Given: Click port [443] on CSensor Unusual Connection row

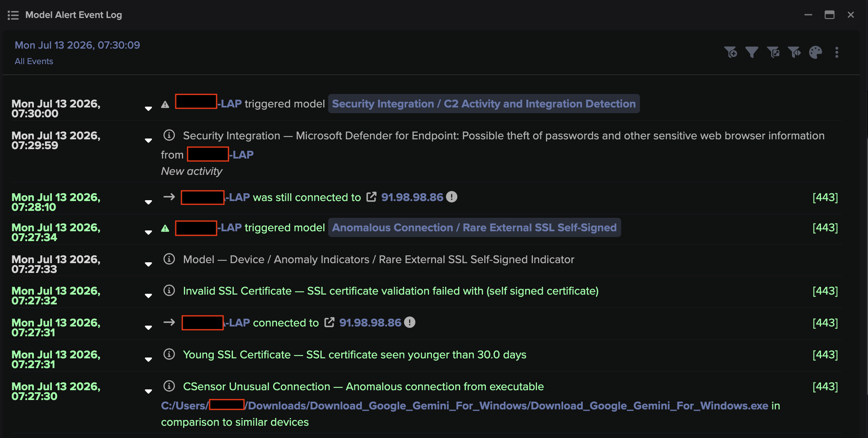Looking at the screenshot, I should point(825,387).
